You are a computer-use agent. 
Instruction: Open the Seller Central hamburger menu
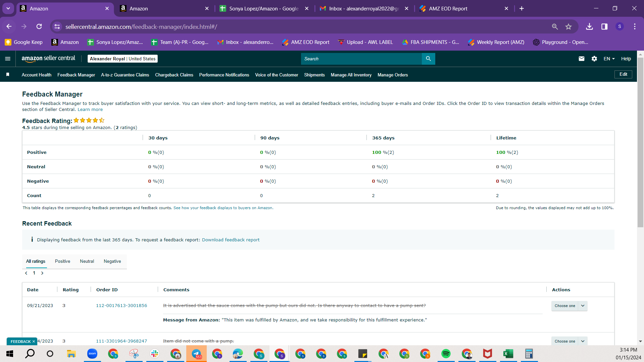coord(8,59)
